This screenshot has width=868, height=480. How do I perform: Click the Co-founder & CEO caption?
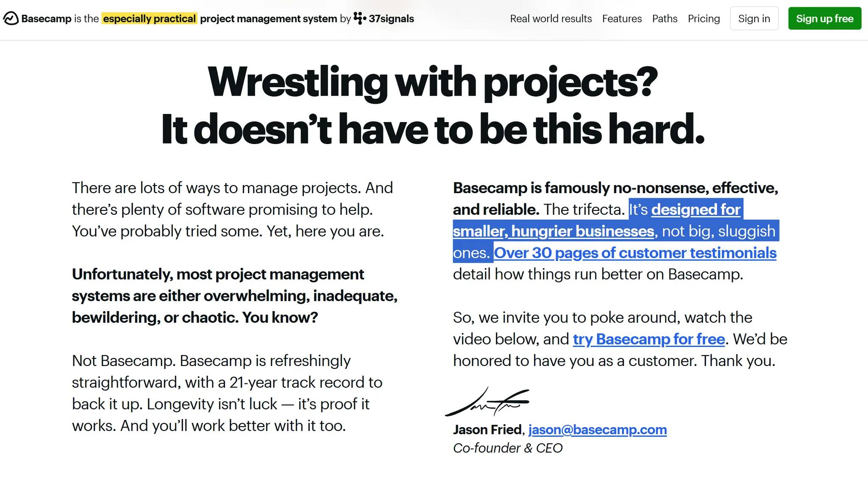pos(508,448)
